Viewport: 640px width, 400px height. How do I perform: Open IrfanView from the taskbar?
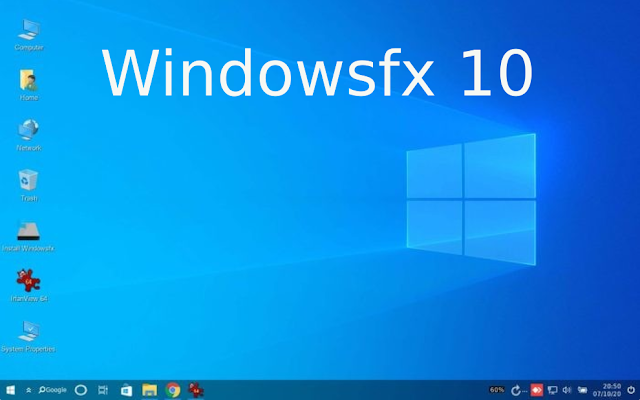point(196,390)
